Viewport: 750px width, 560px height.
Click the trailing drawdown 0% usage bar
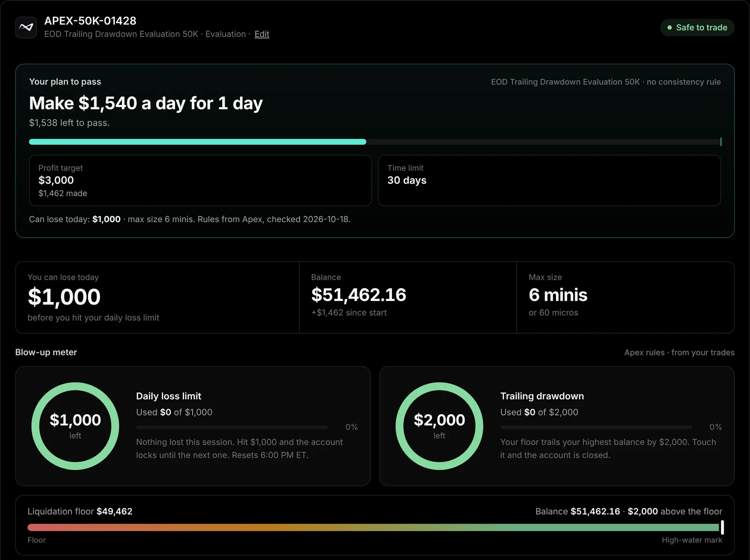(x=596, y=427)
